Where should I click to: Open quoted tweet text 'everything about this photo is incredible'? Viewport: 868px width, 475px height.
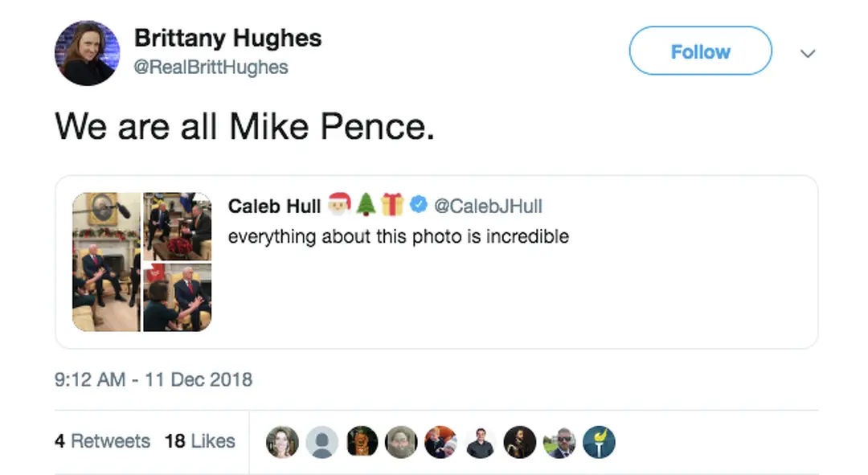coord(398,237)
